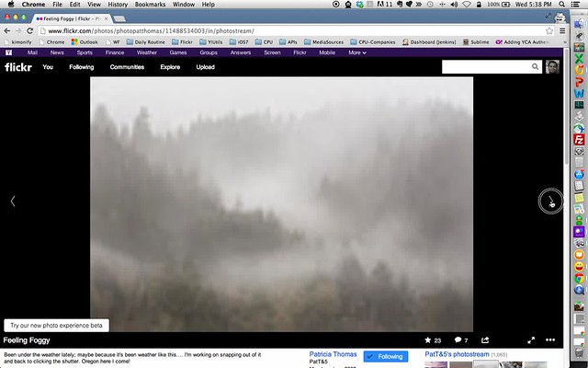Open comments via the speech bubble icon
Screen dimensions: 588x368
458,340
